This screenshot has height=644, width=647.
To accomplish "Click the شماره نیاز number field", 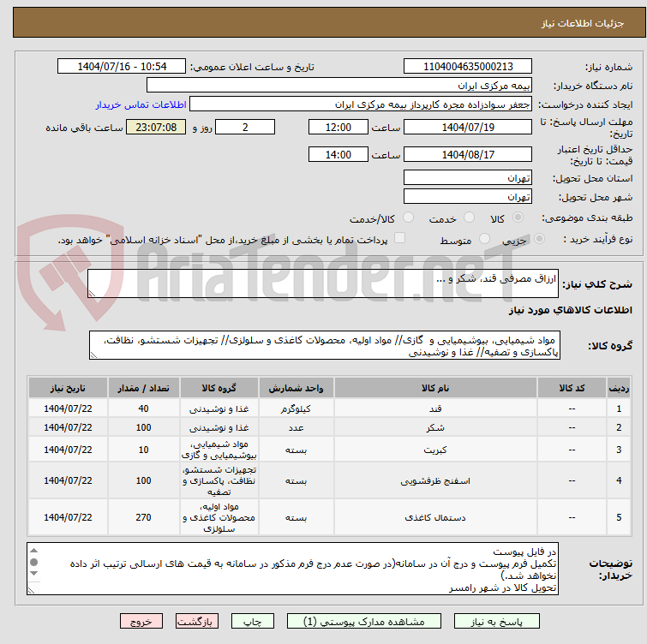I will click(468, 66).
